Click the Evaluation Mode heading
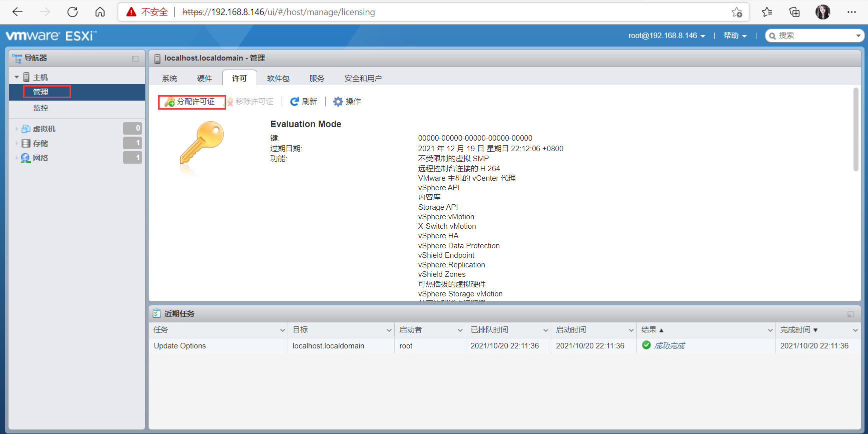 [x=306, y=124]
